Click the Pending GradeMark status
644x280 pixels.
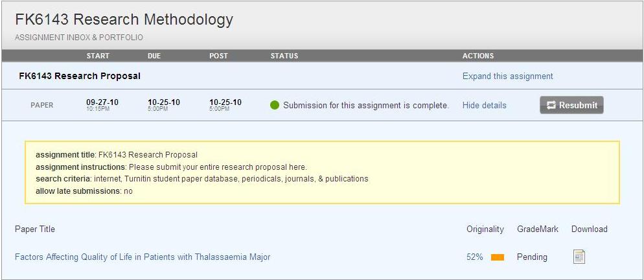(x=532, y=257)
